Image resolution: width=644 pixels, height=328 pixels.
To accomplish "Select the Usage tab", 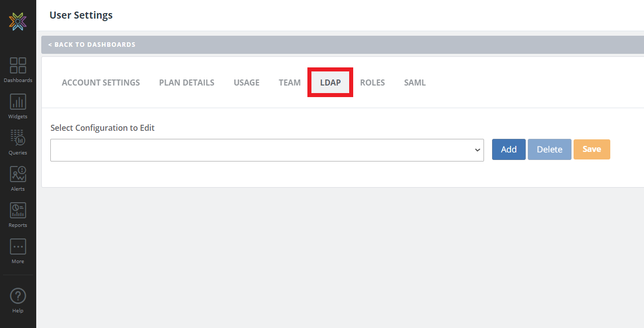I will [247, 83].
